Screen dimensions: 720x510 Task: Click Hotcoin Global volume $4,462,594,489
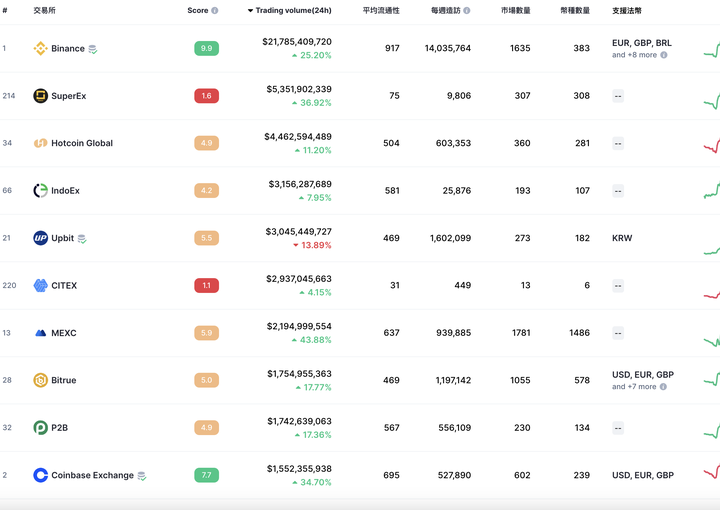[x=298, y=137]
